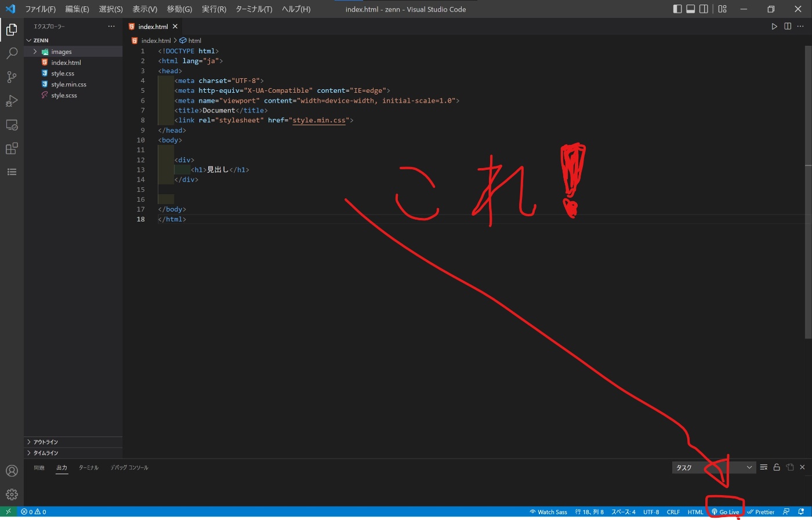Open notifications bell in status bar
The height and width of the screenshot is (520, 812).
[x=801, y=512]
